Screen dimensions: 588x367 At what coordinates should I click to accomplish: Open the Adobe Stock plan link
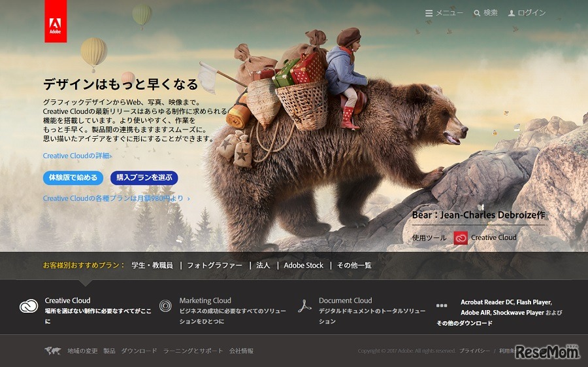click(x=303, y=265)
